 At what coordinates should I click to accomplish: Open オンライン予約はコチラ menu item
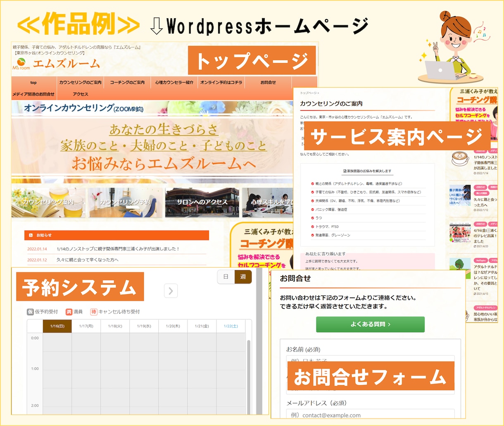221,83
